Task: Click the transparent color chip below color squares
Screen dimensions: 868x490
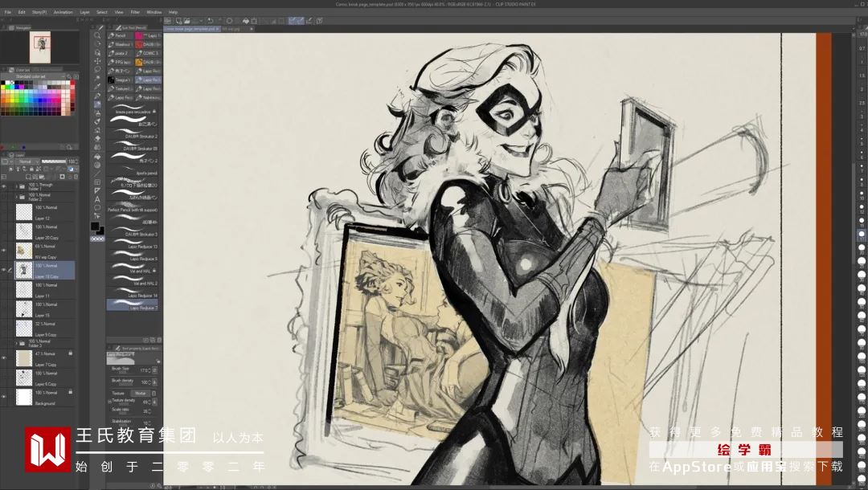Action: click(x=97, y=239)
